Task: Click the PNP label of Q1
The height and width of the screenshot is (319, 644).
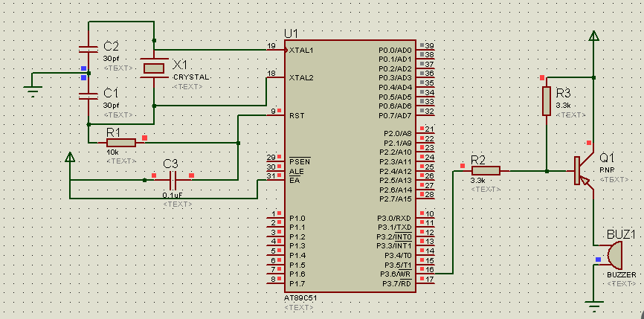Action: click(x=607, y=170)
